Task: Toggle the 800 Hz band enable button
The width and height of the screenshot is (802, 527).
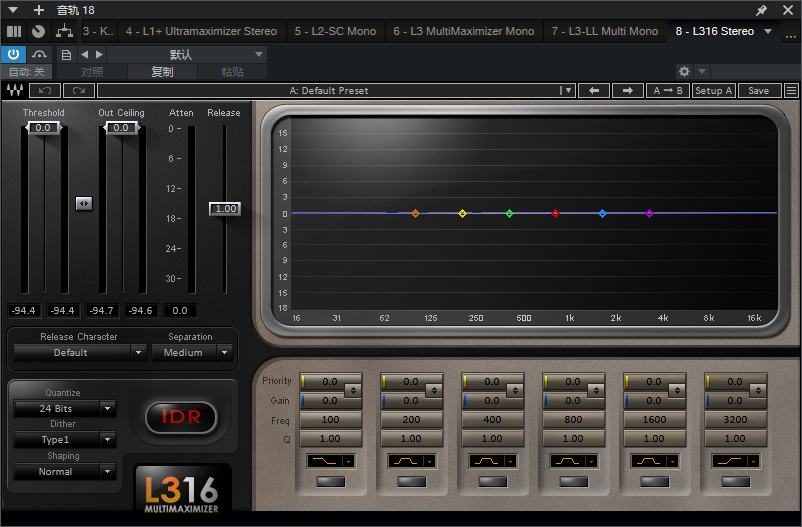Action: click(573, 481)
